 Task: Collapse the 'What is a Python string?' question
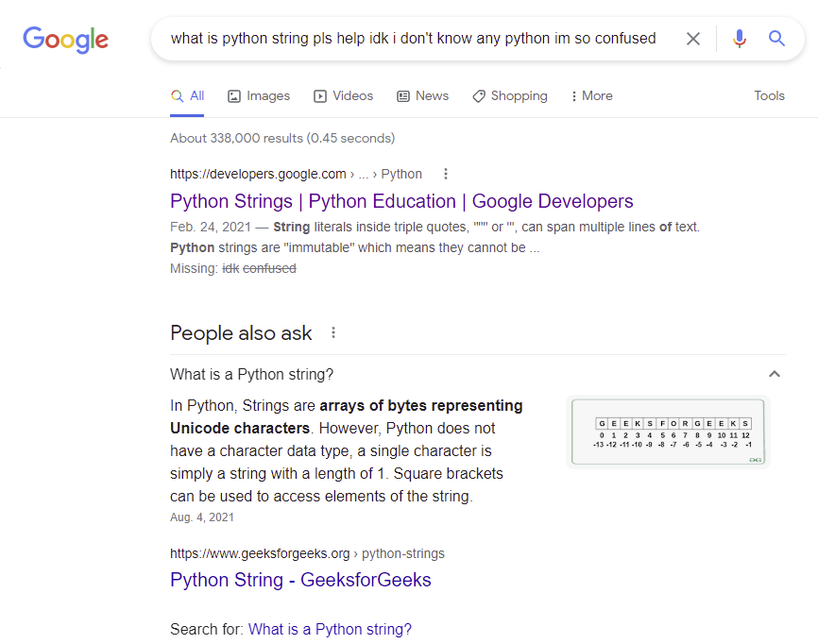774,374
